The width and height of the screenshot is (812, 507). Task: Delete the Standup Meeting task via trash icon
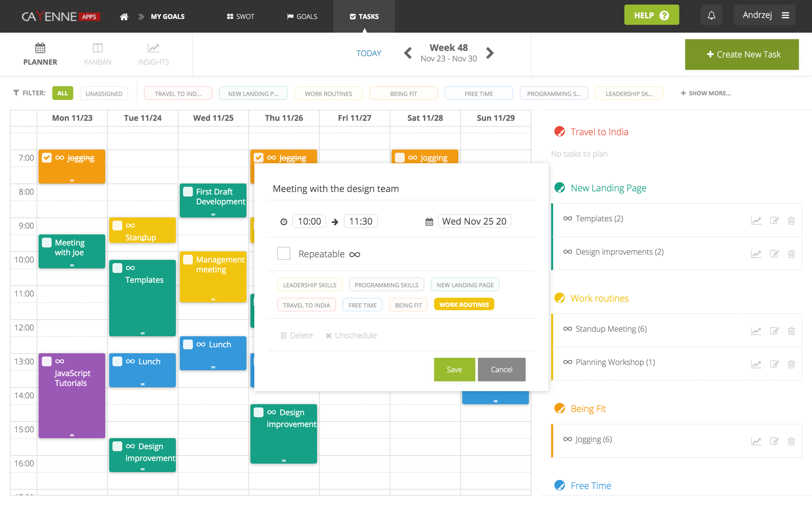tap(791, 331)
